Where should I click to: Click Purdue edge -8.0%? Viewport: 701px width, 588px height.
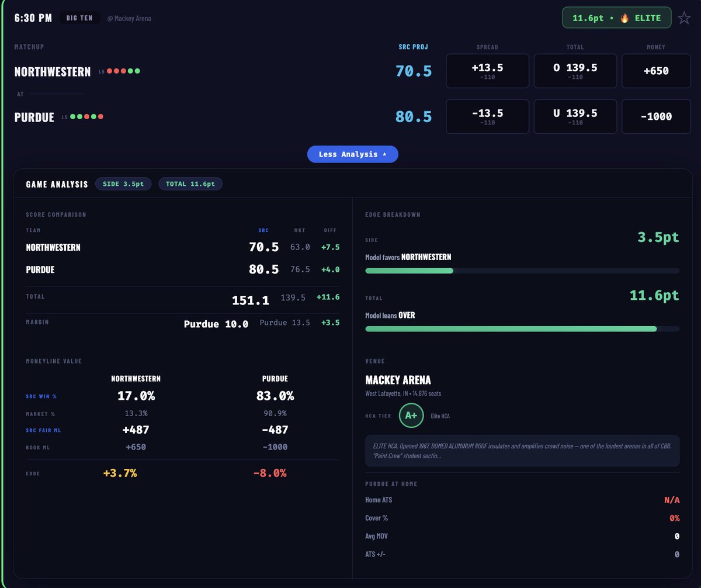tap(270, 473)
